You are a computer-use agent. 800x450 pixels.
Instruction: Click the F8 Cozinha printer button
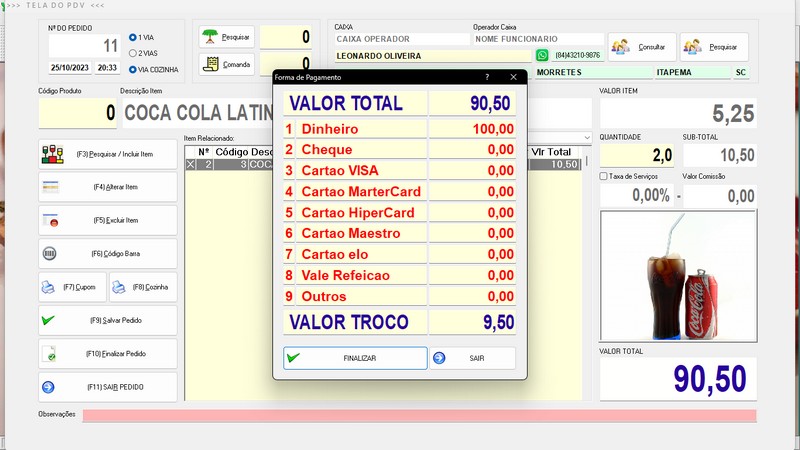pos(143,287)
